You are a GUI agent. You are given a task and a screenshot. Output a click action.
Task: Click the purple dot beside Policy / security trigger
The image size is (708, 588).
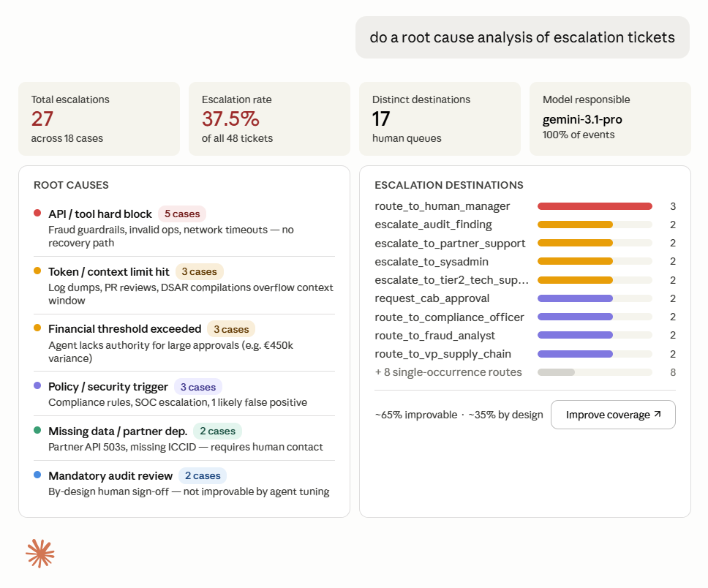tap(37, 385)
